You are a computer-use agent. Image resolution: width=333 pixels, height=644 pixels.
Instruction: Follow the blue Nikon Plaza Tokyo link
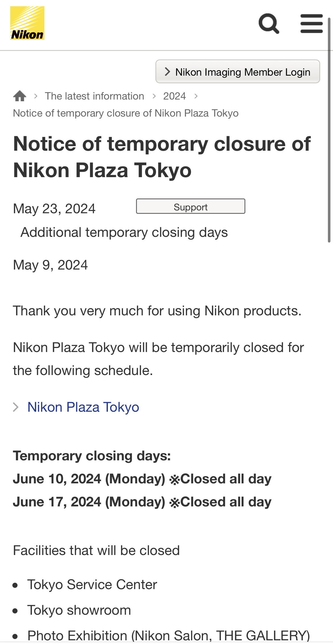pyautogui.click(x=83, y=407)
